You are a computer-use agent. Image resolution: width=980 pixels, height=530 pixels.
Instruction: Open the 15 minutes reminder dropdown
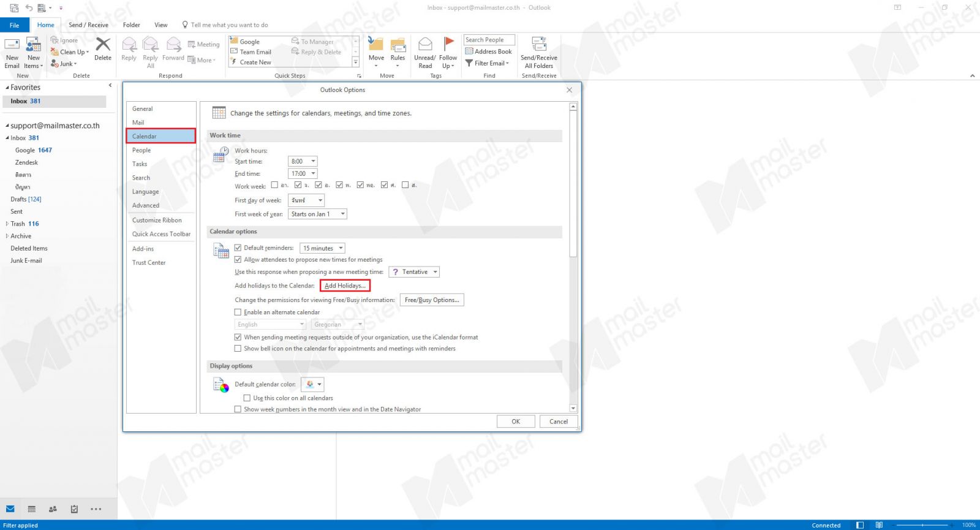[x=322, y=248]
